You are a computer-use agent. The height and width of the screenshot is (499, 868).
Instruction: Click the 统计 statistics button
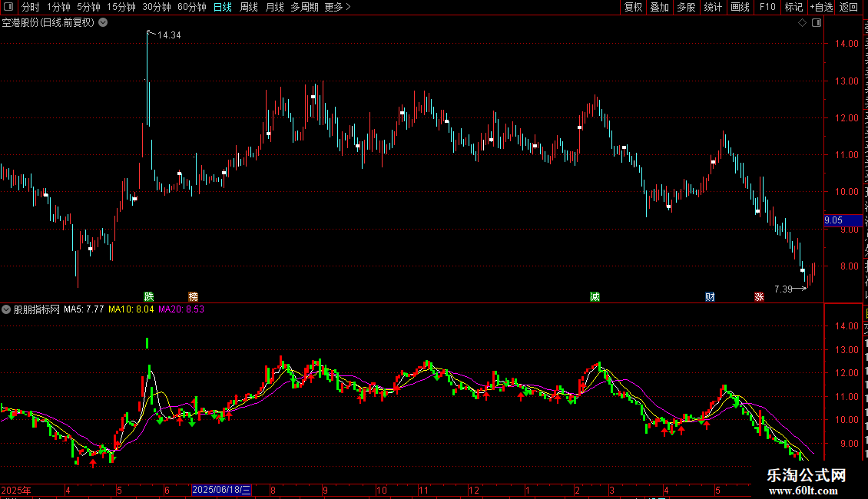click(x=712, y=7)
